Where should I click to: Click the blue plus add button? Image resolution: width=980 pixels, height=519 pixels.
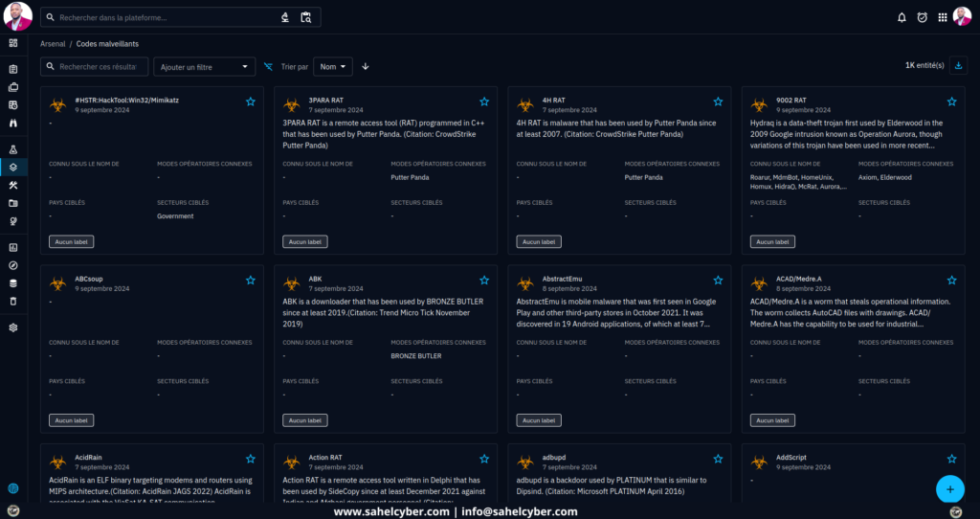click(x=950, y=489)
